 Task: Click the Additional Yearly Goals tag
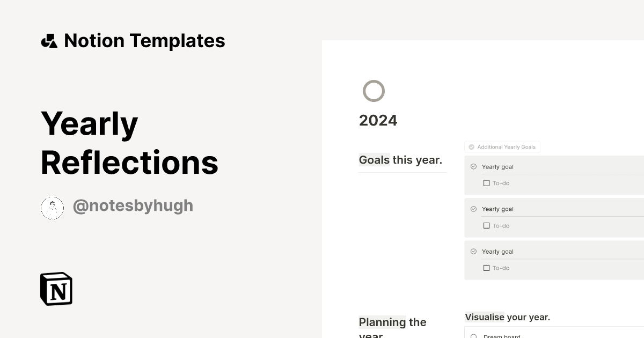(x=502, y=146)
